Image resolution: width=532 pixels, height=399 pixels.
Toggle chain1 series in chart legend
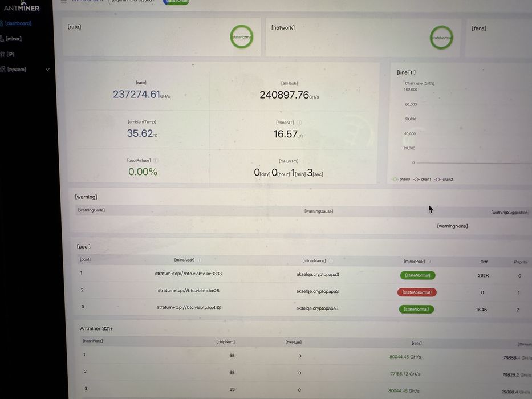(423, 179)
